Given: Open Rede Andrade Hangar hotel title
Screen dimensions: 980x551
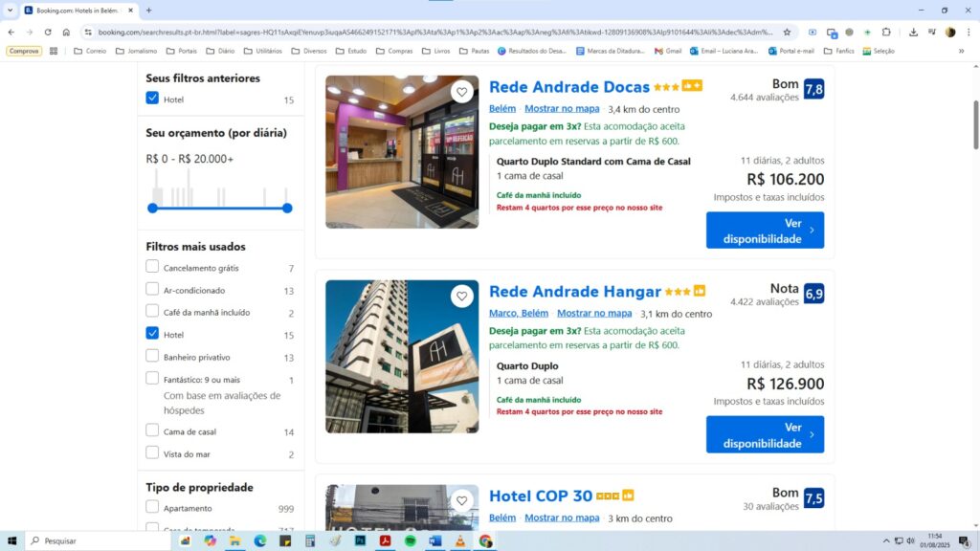Looking at the screenshot, I should coord(575,291).
